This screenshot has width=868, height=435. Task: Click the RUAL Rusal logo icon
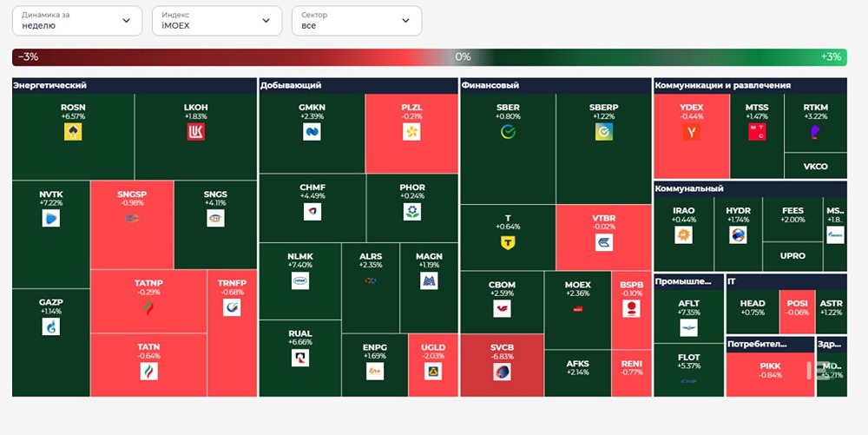tap(300, 358)
